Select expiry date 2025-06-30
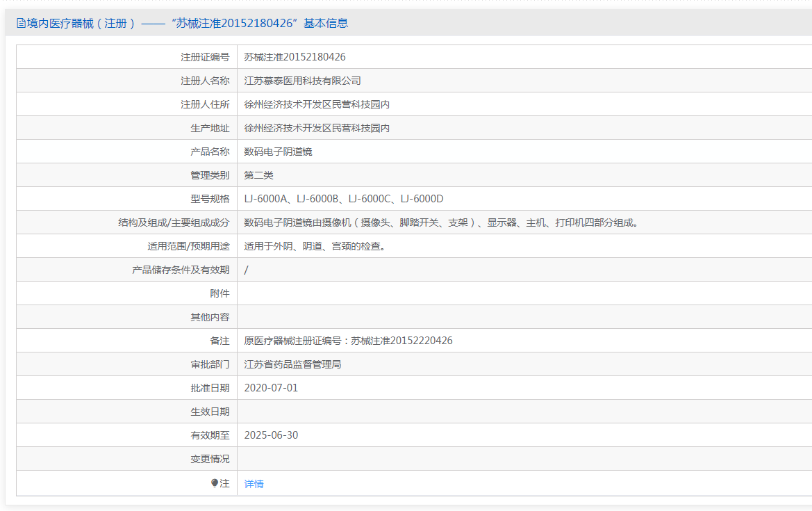Viewport: 812px width, 511px height. 271,435
